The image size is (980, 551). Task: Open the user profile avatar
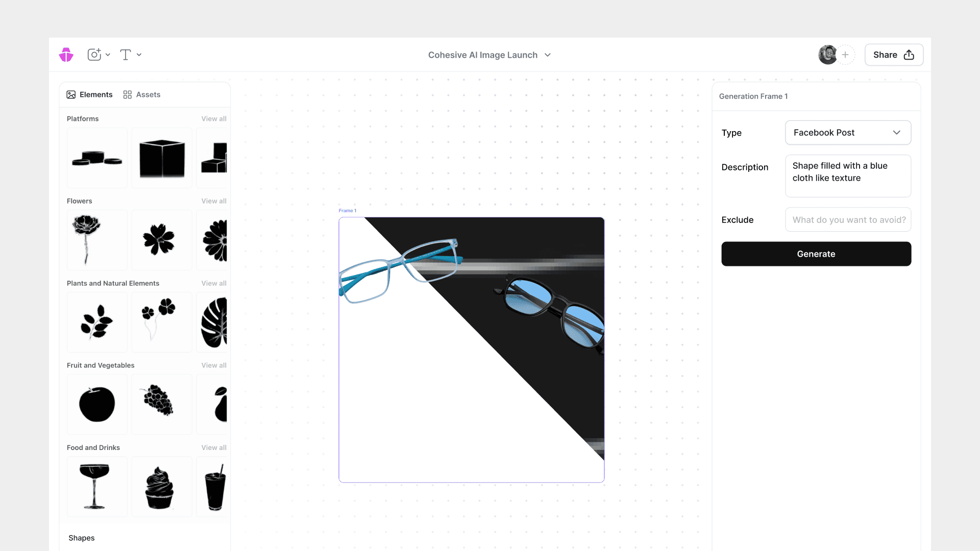pyautogui.click(x=827, y=55)
